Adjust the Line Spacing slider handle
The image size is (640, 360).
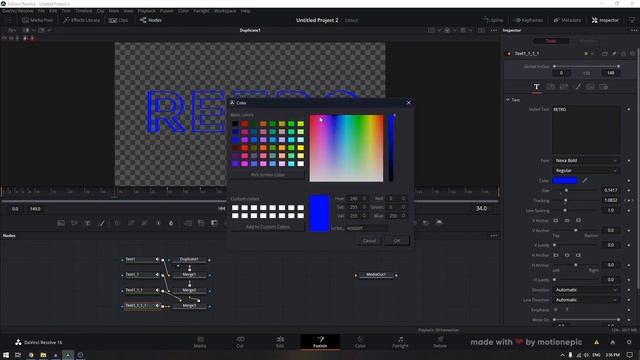(x=565, y=210)
